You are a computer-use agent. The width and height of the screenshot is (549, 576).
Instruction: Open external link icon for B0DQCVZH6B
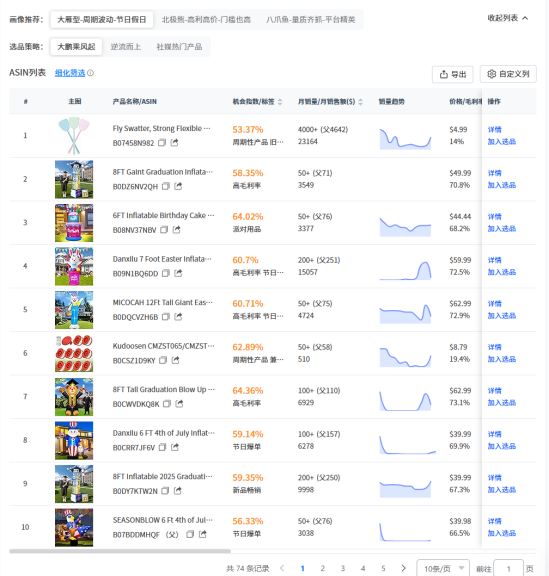(178, 317)
